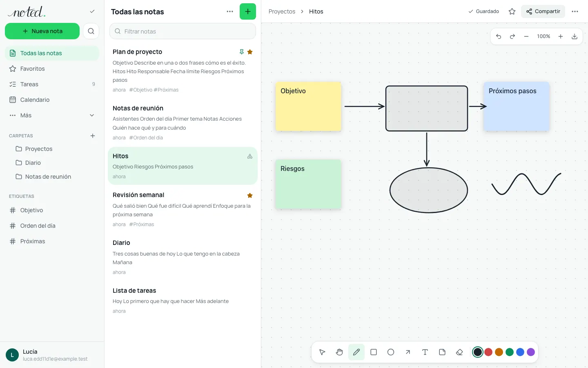Download the canvas as an image
The image size is (588, 368).
(x=575, y=36)
